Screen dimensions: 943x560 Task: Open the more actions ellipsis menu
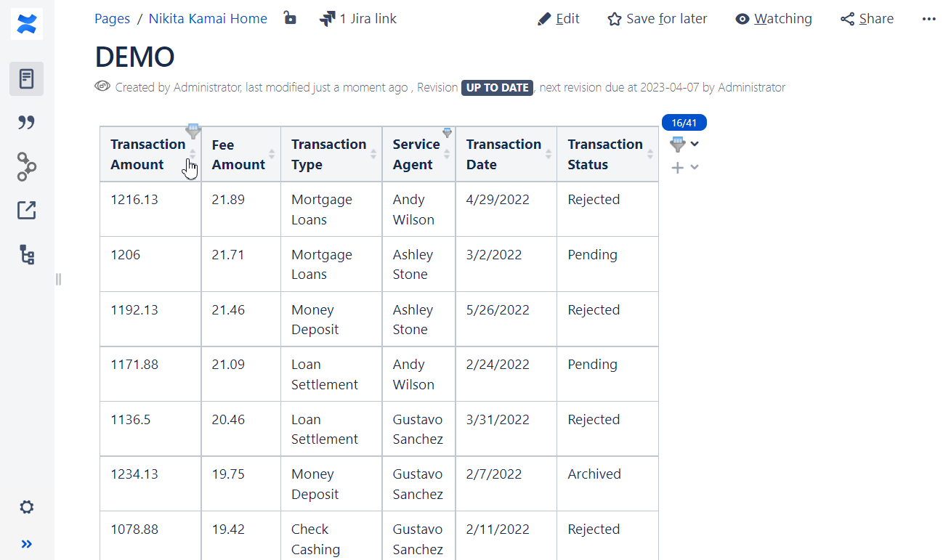928,19
